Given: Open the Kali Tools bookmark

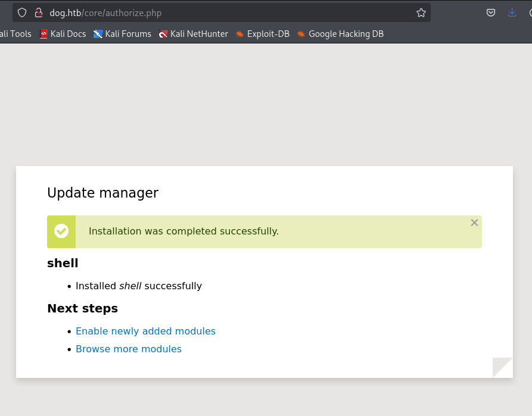Looking at the screenshot, I should (x=15, y=34).
